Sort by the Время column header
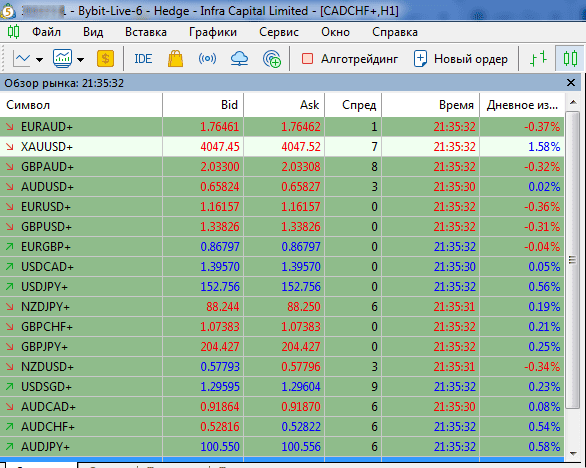The width and height of the screenshot is (586, 468). tap(431, 105)
